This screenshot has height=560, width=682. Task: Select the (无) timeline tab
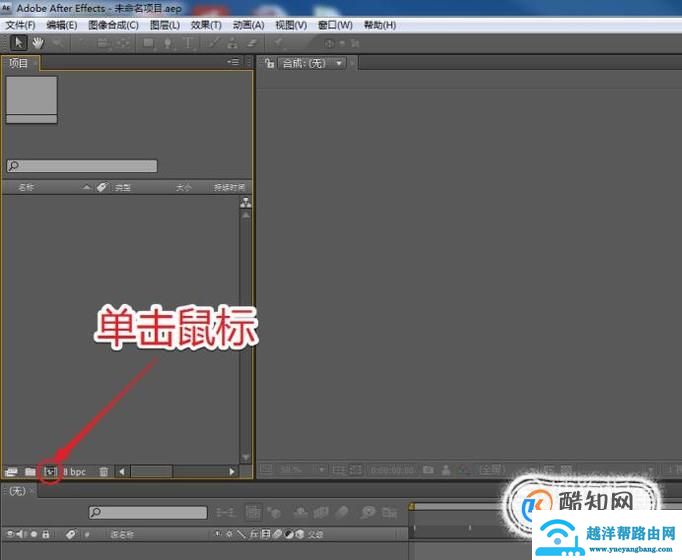point(17,491)
